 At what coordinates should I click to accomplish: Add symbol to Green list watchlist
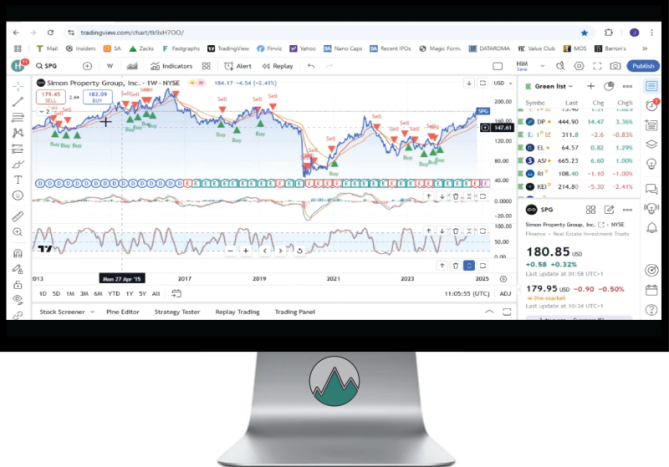coord(590,87)
